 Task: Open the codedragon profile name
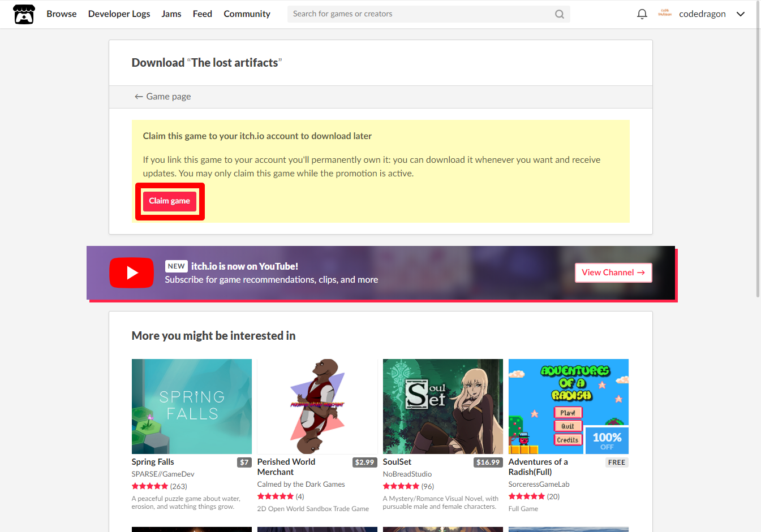(x=702, y=14)
